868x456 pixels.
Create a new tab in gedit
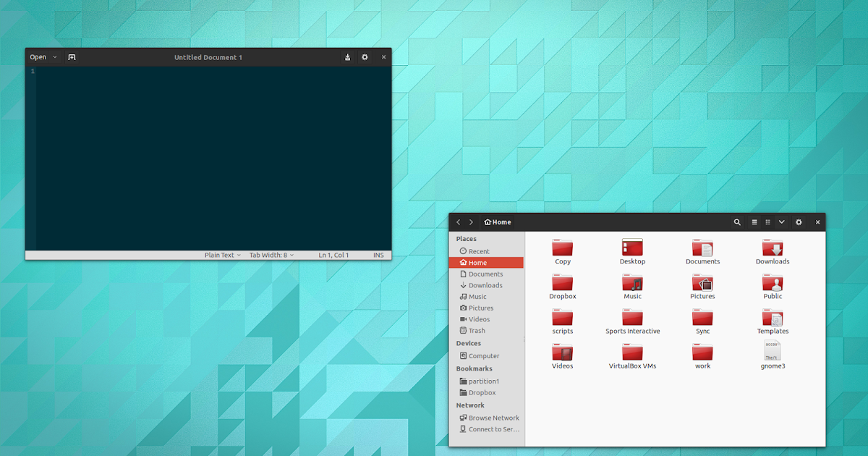(x=72, y=56)
